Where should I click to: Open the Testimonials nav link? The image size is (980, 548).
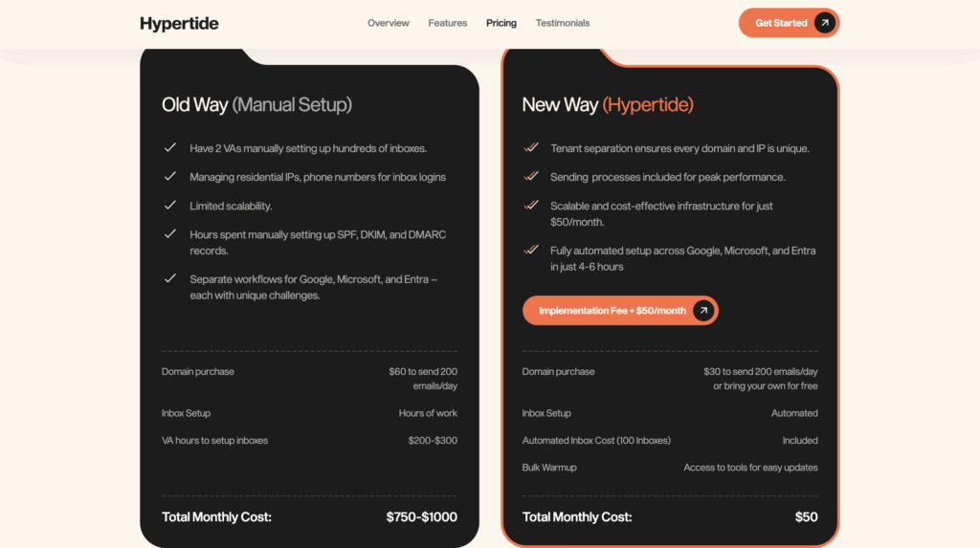point(563,23)
